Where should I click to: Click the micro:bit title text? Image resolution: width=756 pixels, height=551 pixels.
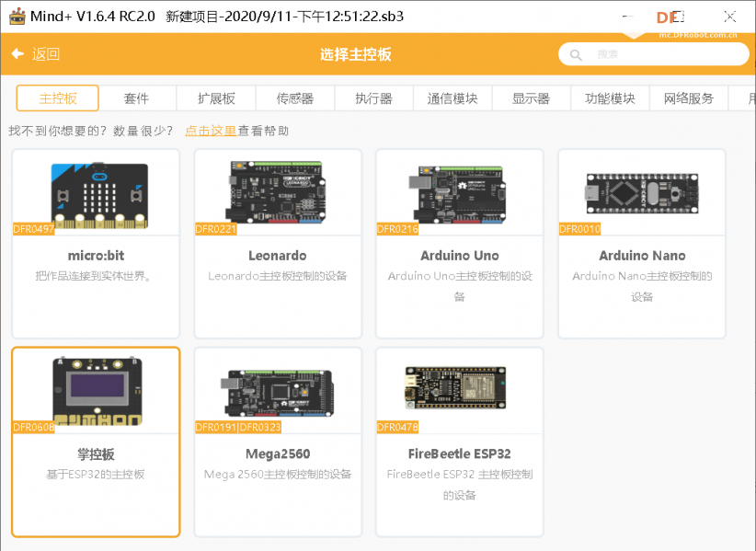click(96, 256)
